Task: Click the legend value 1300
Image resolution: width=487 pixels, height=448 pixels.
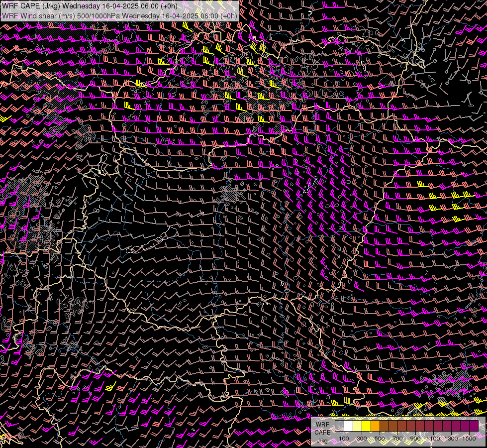Action: click(x=451, y=439)
